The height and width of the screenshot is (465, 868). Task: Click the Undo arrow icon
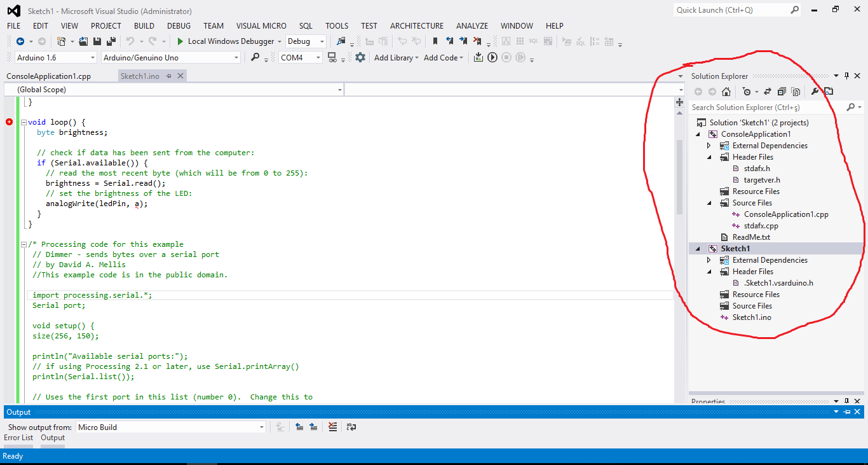[x=130, y=41]
